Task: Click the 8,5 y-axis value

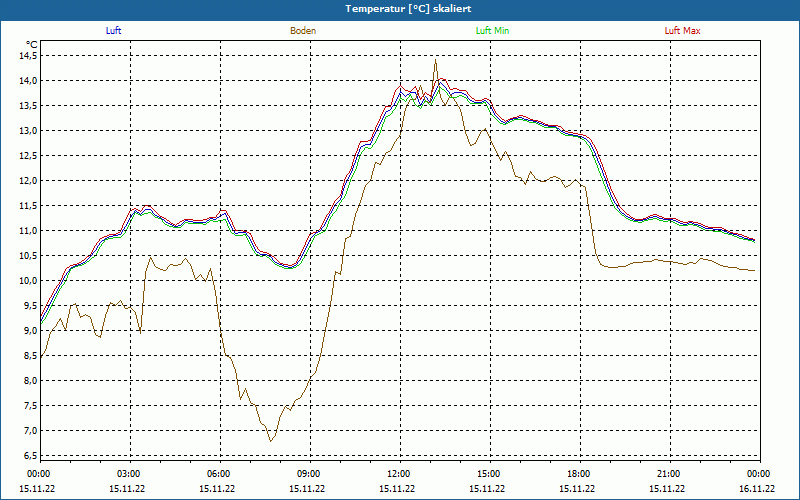Action: pos(30,356)
